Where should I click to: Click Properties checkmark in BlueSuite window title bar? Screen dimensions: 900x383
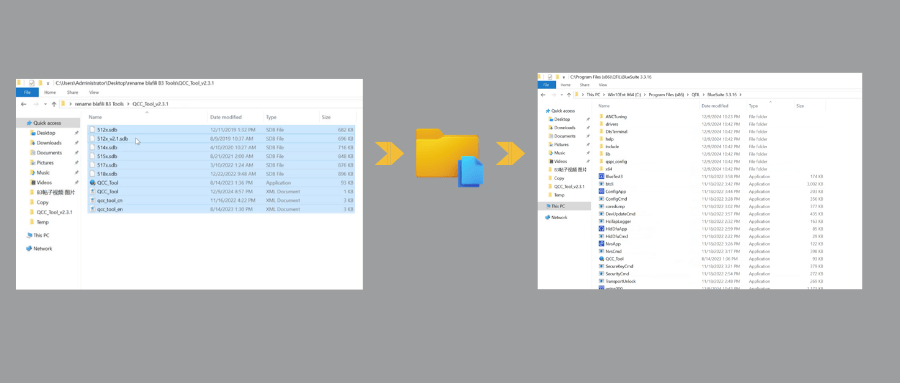(550, 77)
